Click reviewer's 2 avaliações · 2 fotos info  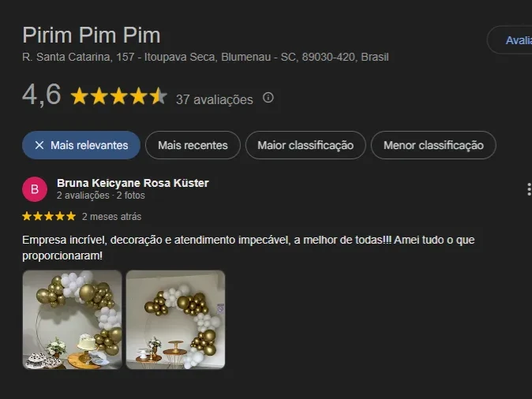[x=101, y=196]
